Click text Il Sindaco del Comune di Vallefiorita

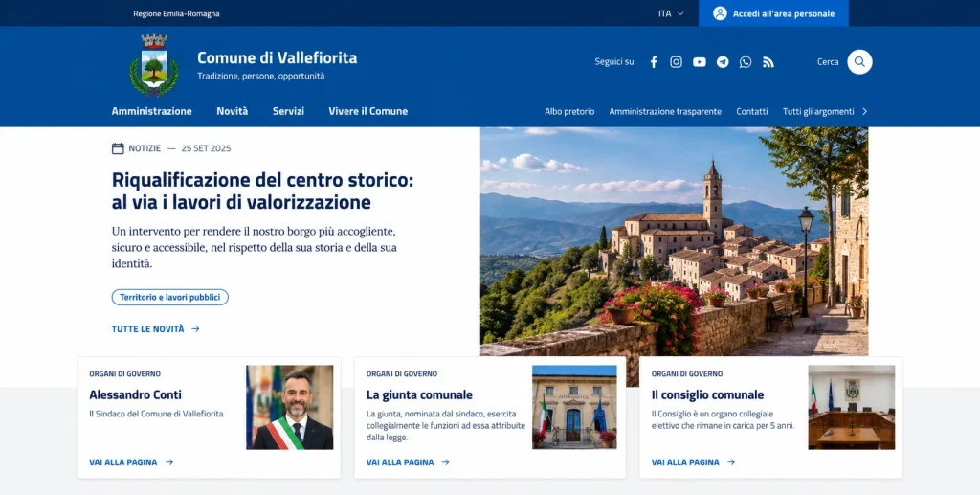[156, 414]
